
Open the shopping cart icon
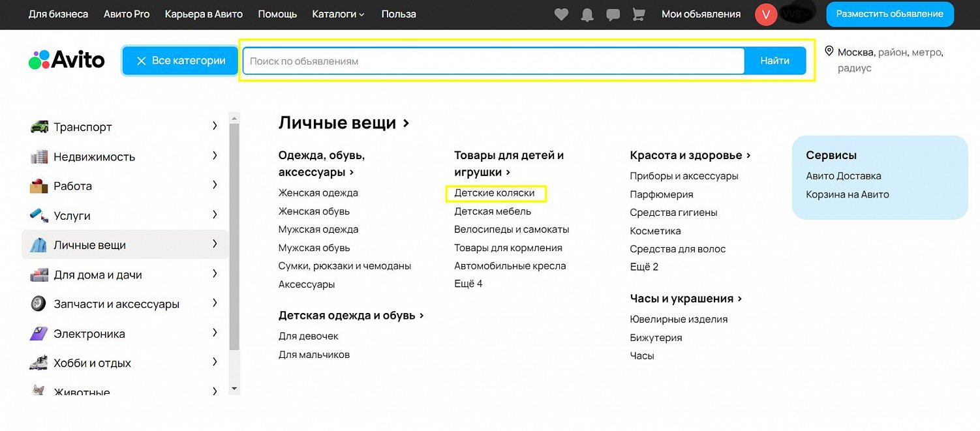point(639,14)
